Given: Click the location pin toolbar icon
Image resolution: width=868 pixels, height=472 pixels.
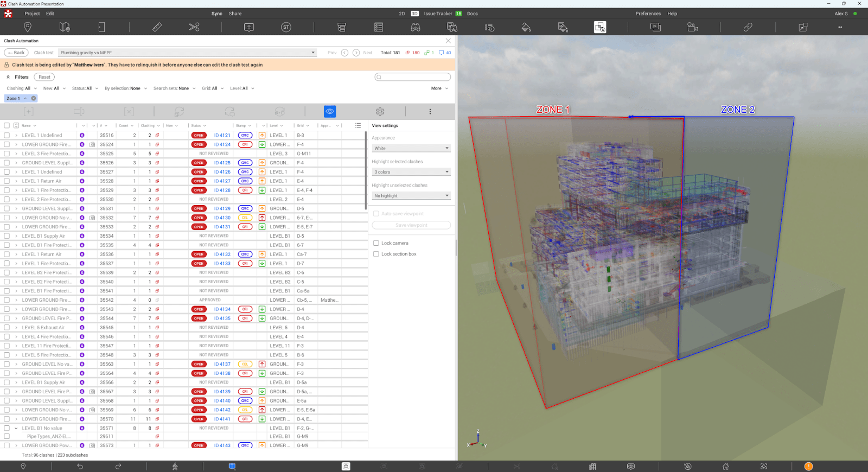Looking at the screenshot, I should (28, 27).
